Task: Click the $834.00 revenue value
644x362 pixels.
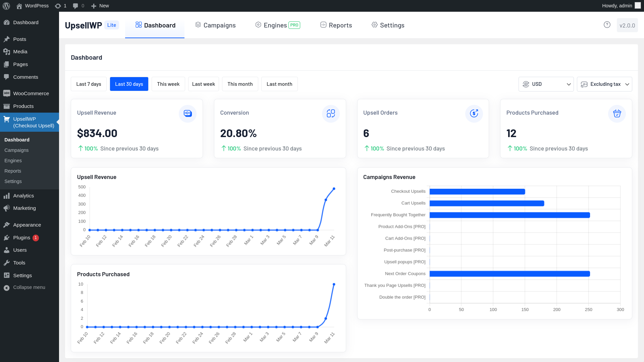Action: pyautogui.click(x=97, y=133)
